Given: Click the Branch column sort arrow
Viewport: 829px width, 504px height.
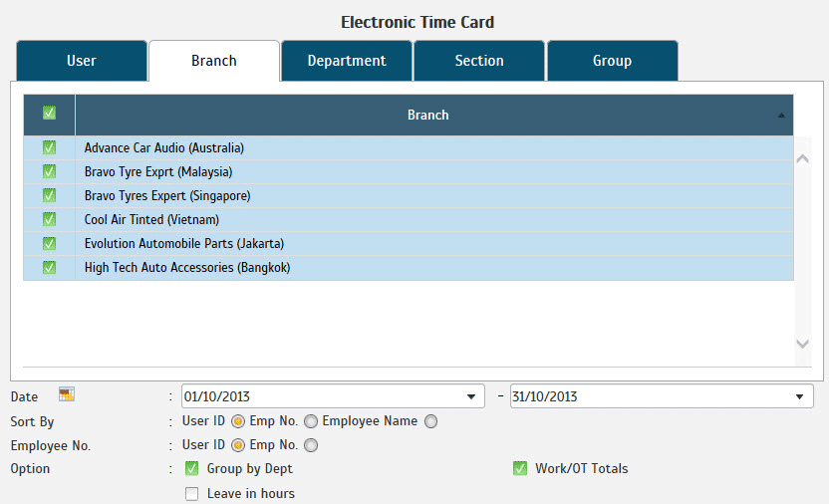Looking at the screenshot, I should tap(781, 116).
